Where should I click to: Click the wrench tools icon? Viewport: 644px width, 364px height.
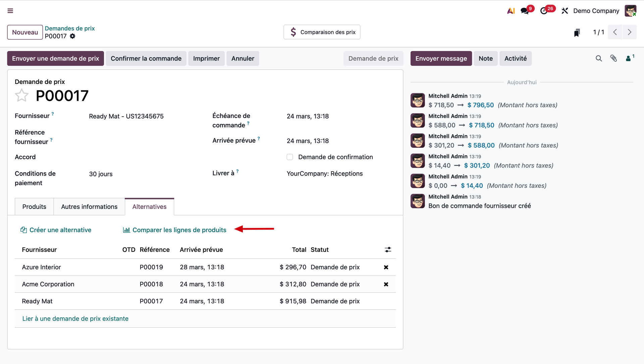pyautogui.click(x=565, y=11)
